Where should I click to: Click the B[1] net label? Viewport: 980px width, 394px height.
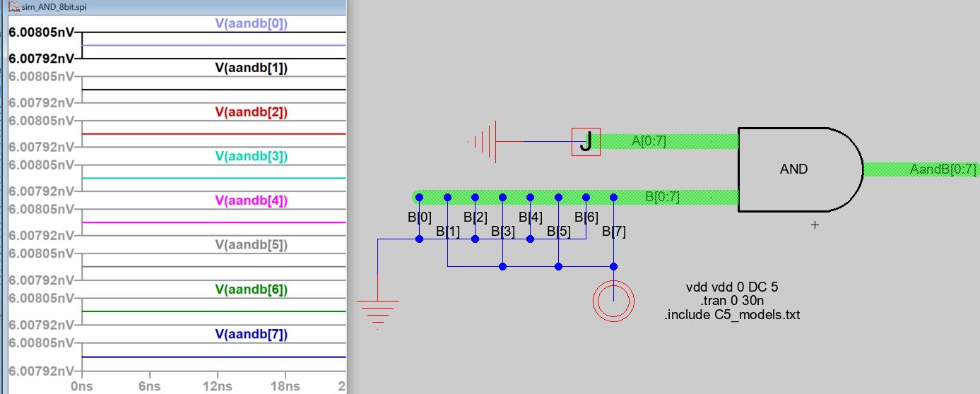click(x=448, y=231)
